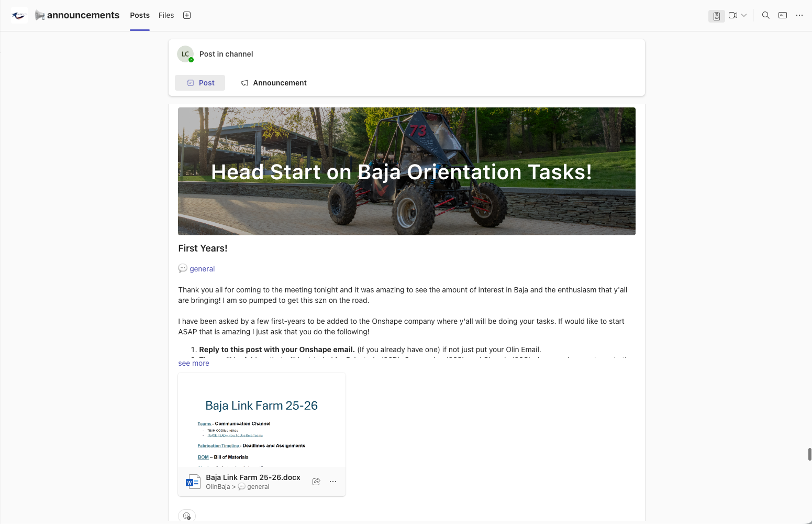Open the search icon in the top bar
Screen dimensions: 812x524
pyautogui.click(x=765, y=15)
